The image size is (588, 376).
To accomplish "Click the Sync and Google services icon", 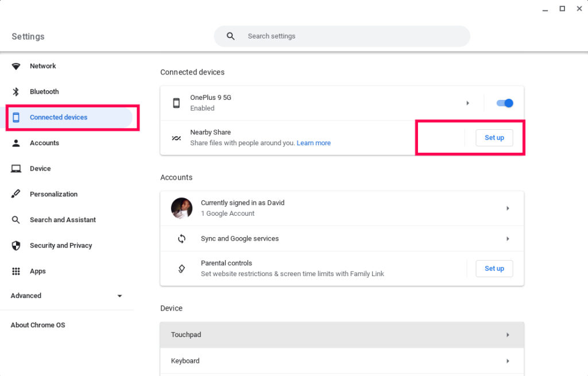I will [x=181, y=239].
